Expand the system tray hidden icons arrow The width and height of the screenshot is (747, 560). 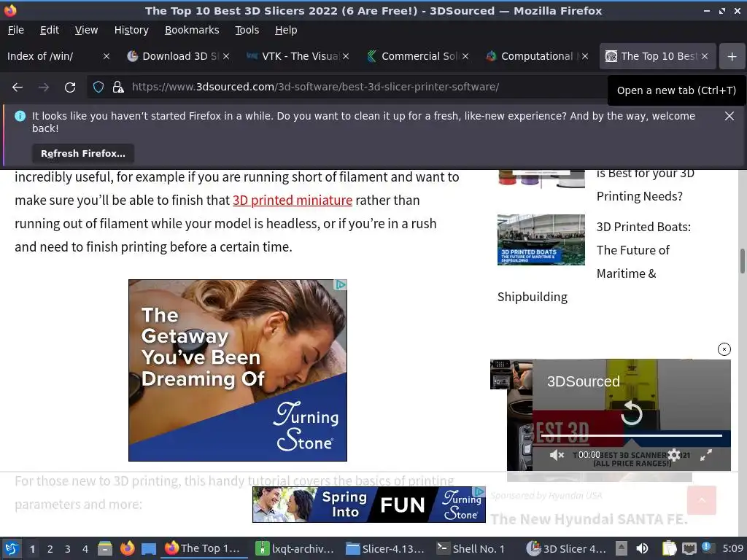coord(621,548)
